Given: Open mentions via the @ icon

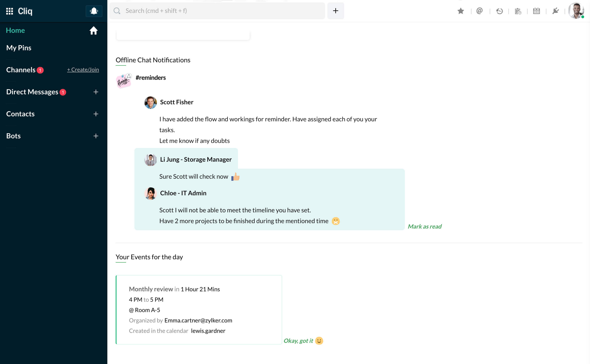Looking at the screenshot, I should (x=479, y=11).
